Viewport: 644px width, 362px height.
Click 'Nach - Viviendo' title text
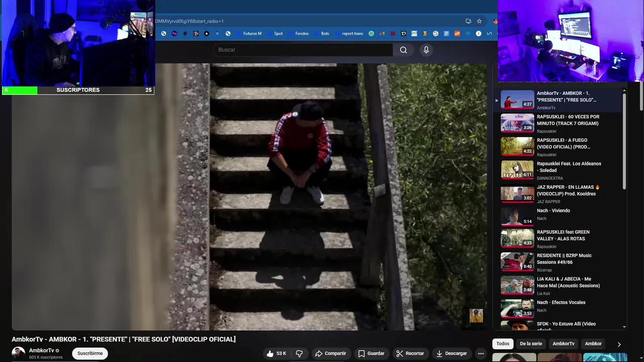(x=553, y=211)
